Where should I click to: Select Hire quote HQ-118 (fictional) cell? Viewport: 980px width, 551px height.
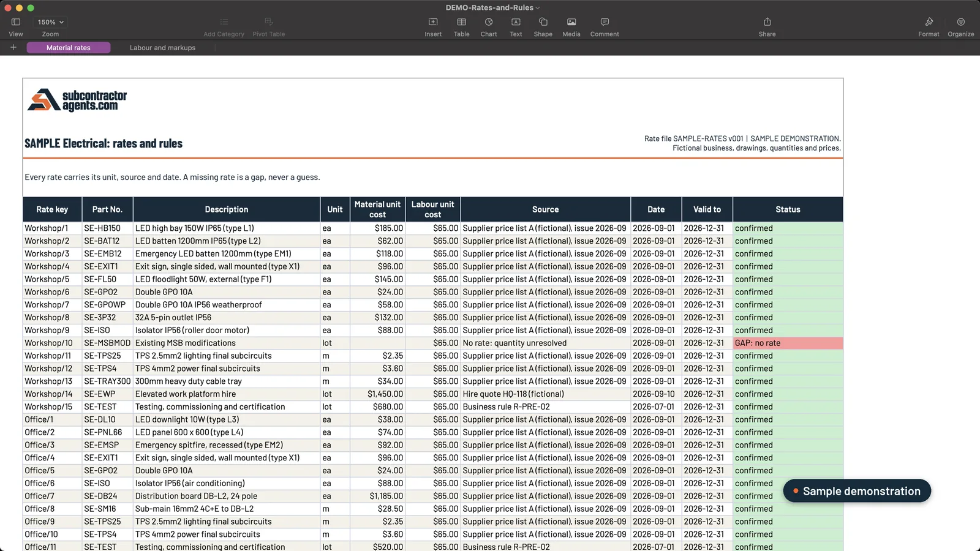(x=545, y=394)
